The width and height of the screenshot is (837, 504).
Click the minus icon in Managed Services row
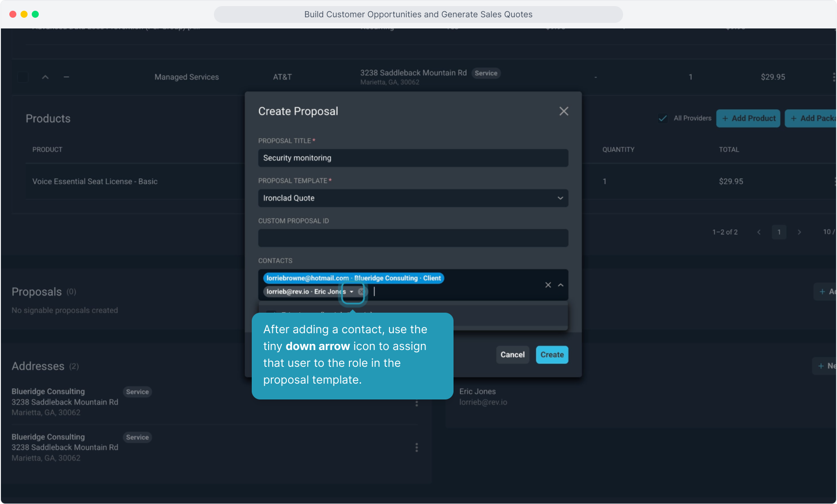[66, 77]
